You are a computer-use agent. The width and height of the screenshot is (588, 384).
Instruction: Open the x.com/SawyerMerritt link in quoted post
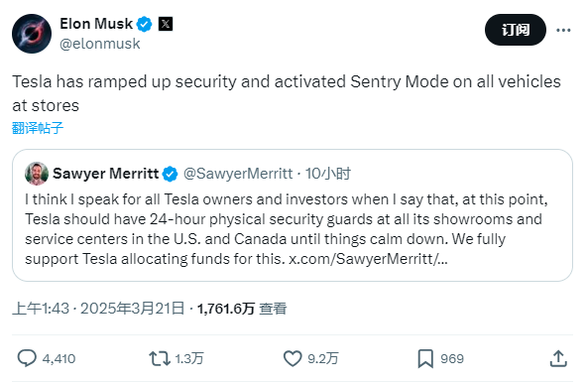point(368,259)
